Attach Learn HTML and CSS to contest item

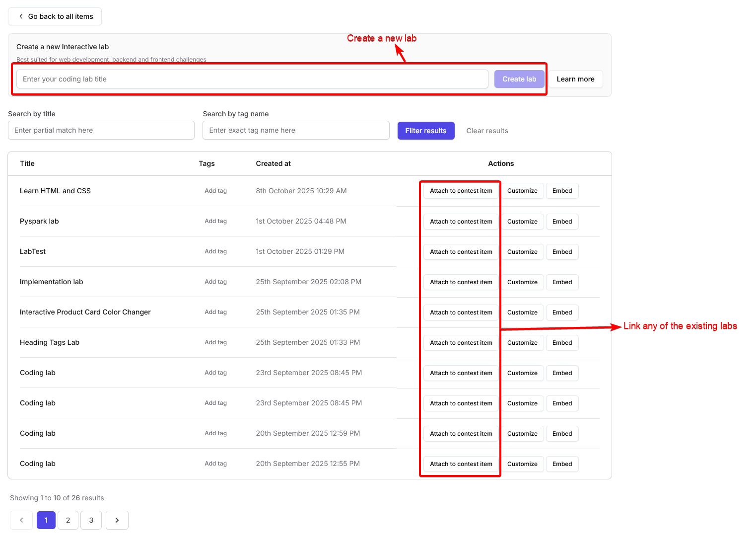pos(461,191)
